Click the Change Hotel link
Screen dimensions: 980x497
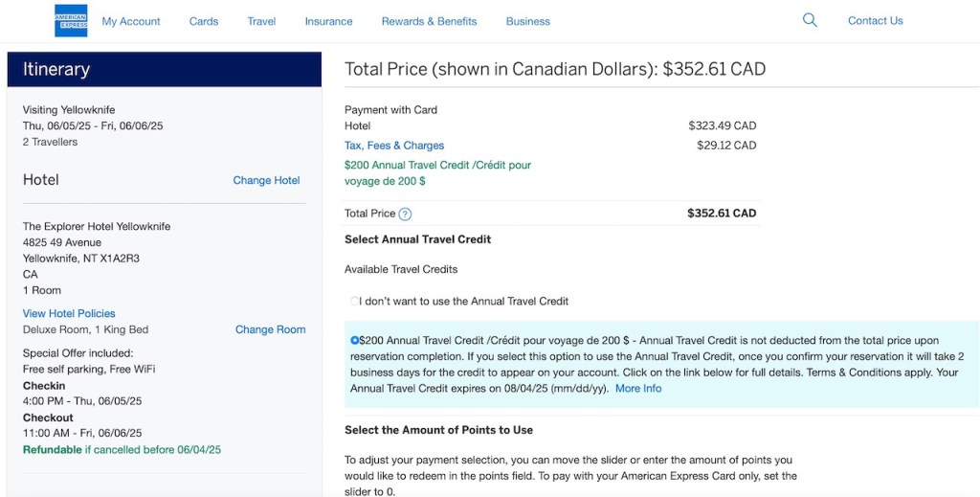point(266,180)
